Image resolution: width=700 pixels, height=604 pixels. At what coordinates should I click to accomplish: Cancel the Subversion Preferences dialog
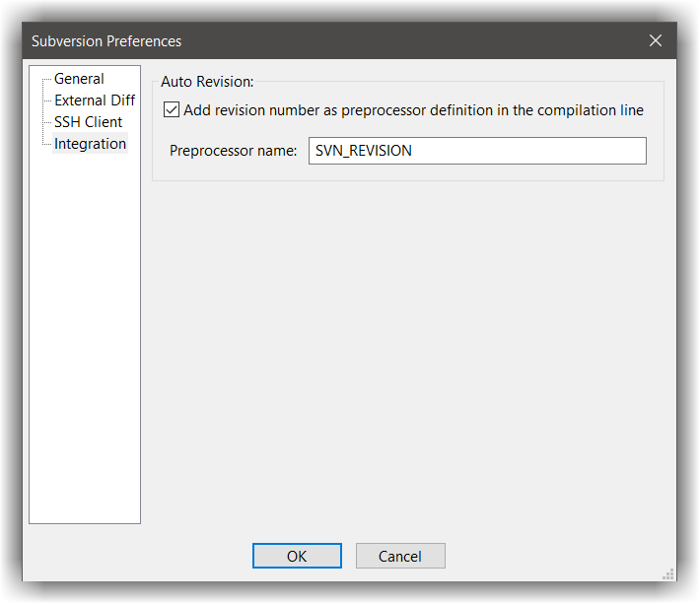click(x=400, y=556)
